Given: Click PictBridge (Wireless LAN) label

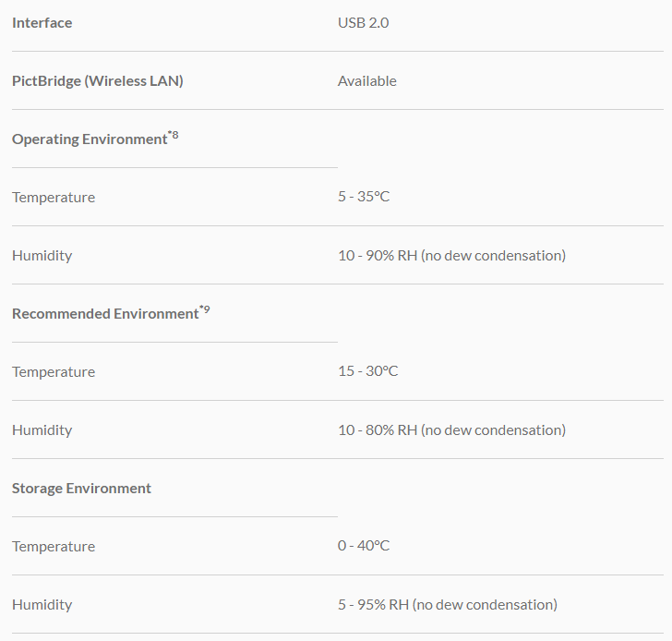Looking at the screenshot, I should pyautogui.click(x=97, y=81).
